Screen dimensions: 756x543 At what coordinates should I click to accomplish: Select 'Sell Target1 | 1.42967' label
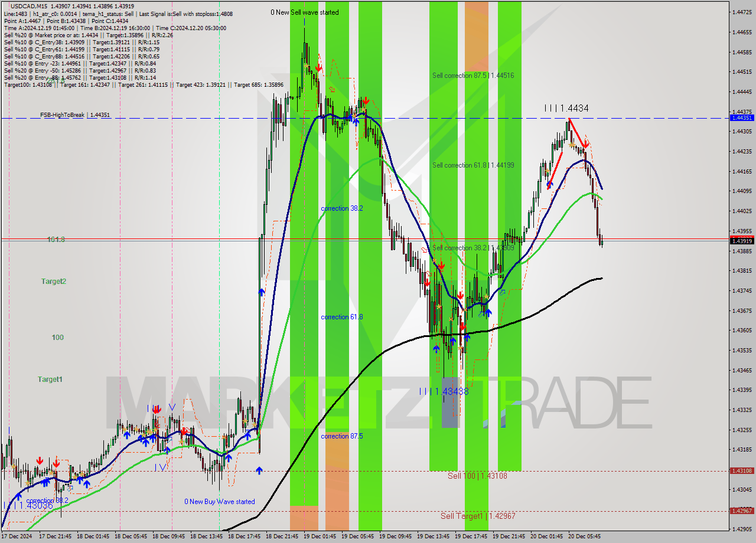[x=478, y=516]
